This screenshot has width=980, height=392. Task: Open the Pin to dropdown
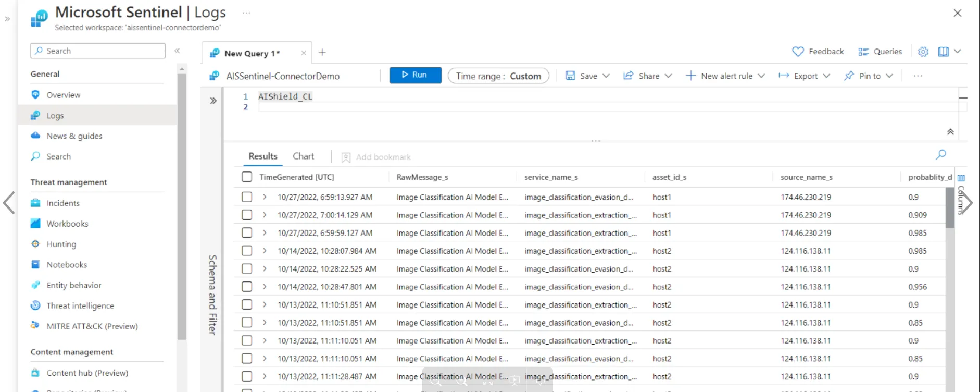coord(869,76)
